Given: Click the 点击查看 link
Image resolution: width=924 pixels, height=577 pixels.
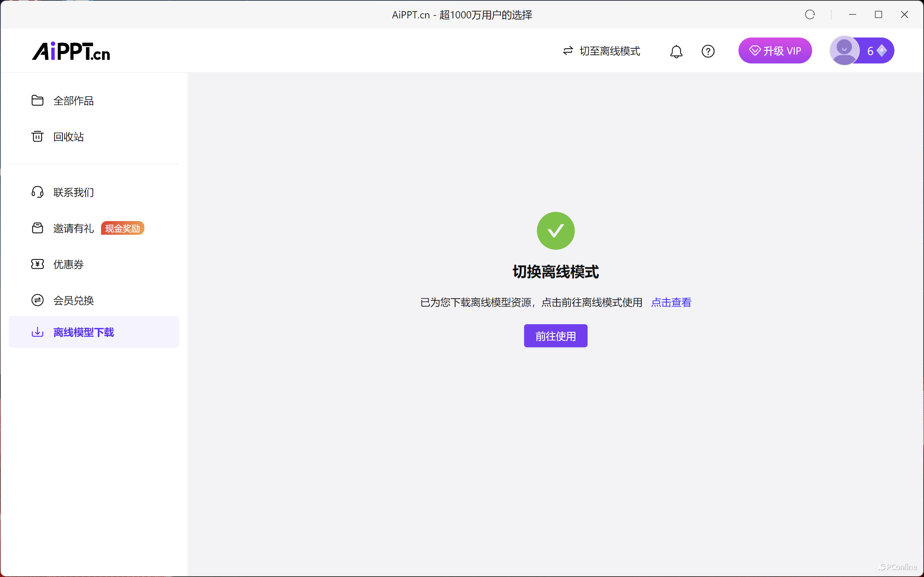Looking at the screenshot, I should point(671,302).
